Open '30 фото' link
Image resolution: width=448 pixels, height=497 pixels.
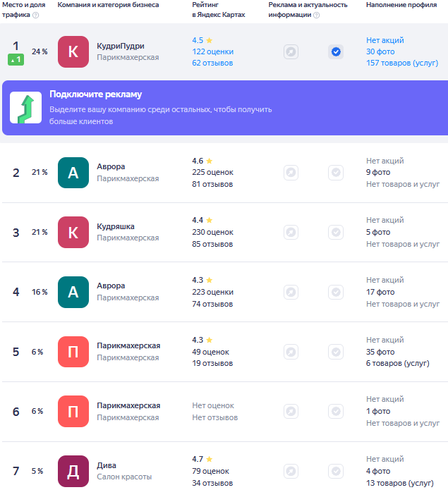coord(380,51)
